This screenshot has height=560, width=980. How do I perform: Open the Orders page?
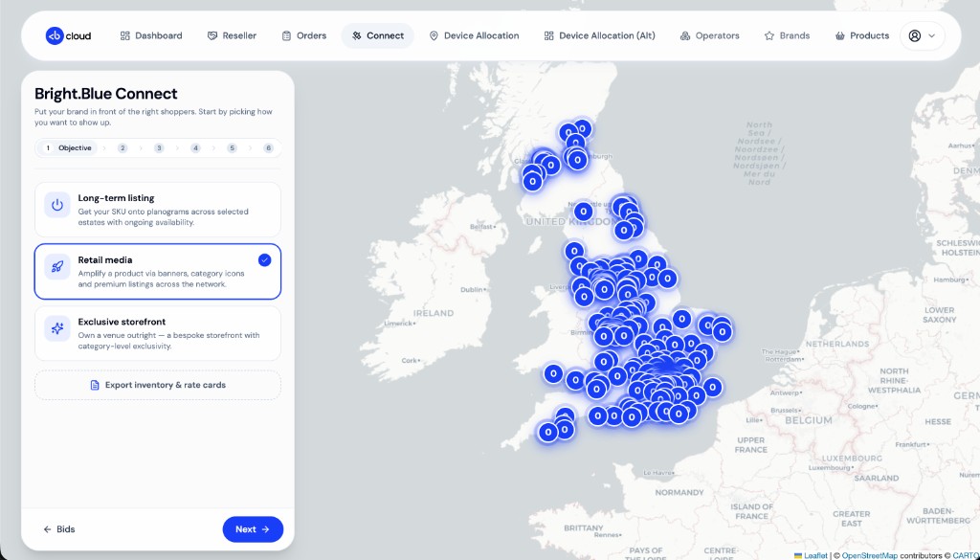(303, 35)
